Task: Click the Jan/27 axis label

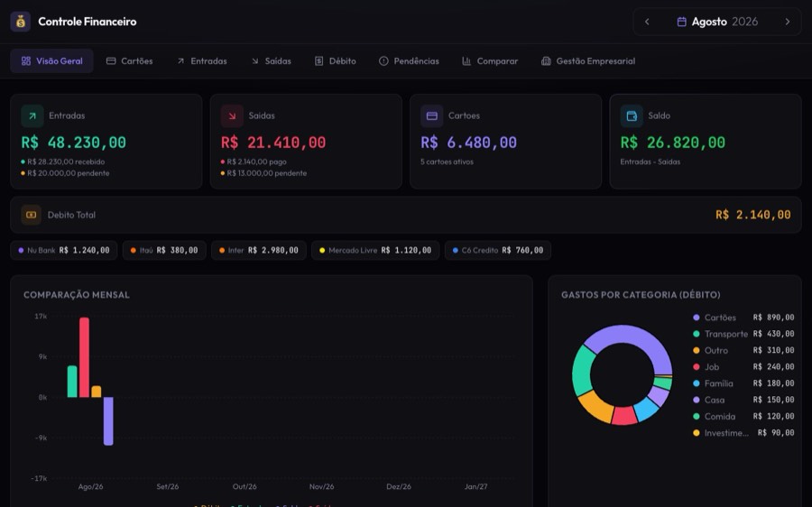Action: coord(475,486)
